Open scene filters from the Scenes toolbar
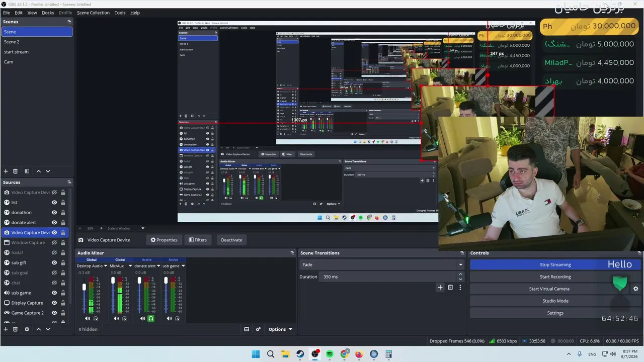 click(27, 171)
